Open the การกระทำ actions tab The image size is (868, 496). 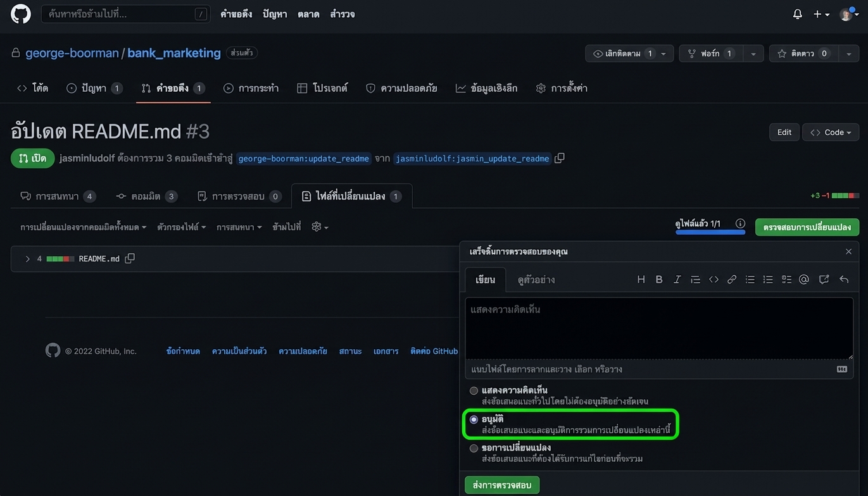[x=251, y=89]
